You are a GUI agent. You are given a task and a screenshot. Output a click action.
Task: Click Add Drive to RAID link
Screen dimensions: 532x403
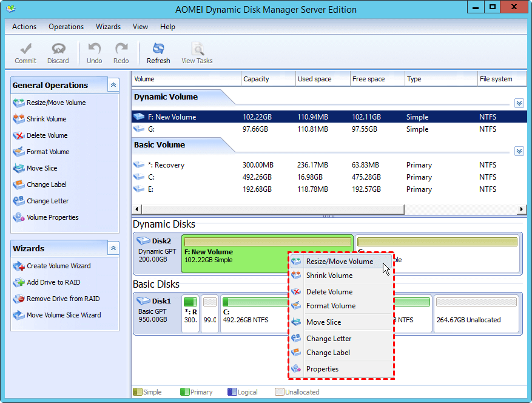coord(53,282)
